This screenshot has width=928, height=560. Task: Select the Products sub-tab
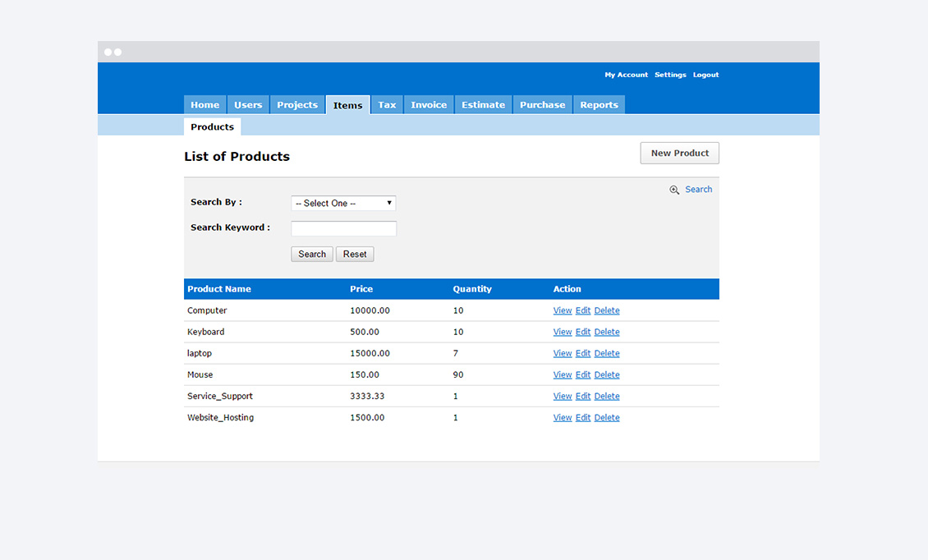(212, 127)
